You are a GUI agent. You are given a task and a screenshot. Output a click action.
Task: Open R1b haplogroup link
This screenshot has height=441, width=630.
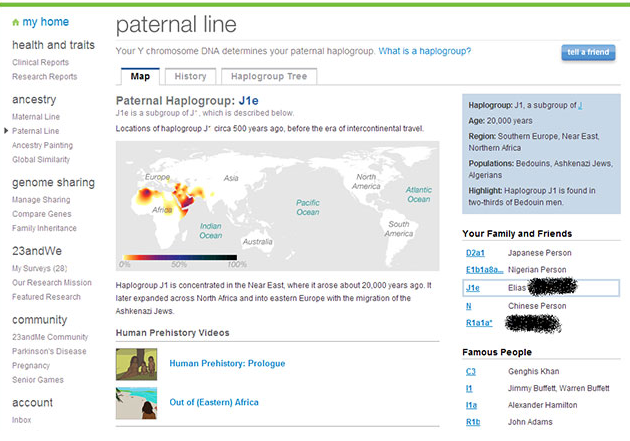pyautogui.click(x=473, y=422)
